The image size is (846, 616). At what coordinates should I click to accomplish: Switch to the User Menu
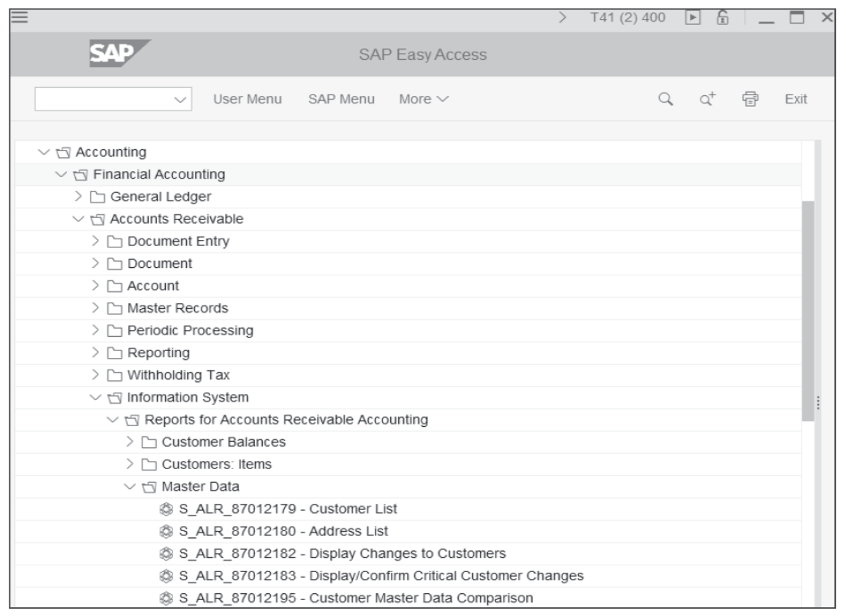(247, 99)
